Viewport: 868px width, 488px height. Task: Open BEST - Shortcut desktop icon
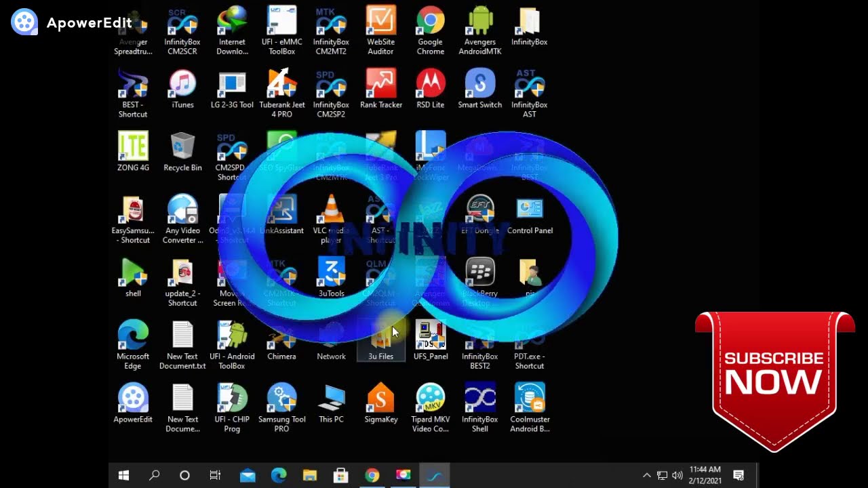[x=133, y=94]
